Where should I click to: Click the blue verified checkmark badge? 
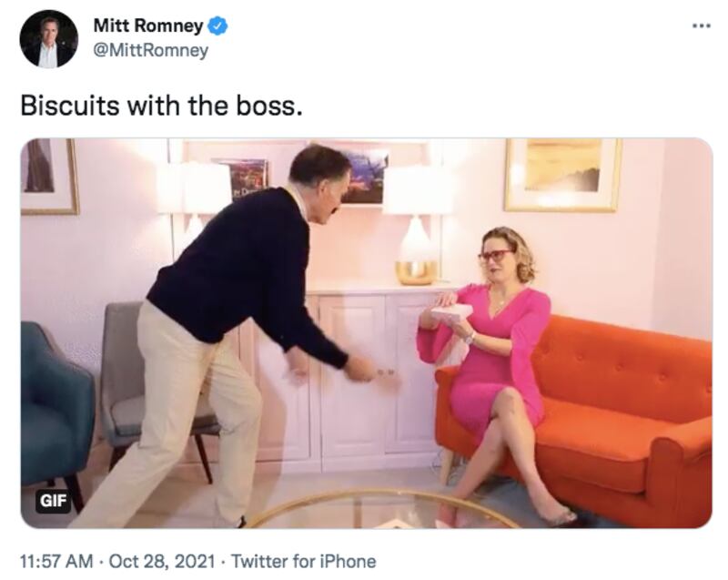coord(217,25)
